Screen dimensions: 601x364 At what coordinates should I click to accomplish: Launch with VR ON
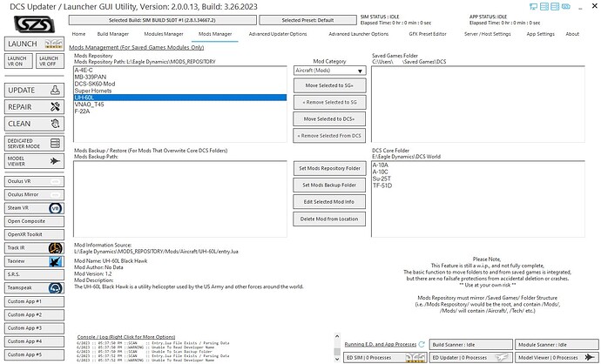[x=18, y=61]
